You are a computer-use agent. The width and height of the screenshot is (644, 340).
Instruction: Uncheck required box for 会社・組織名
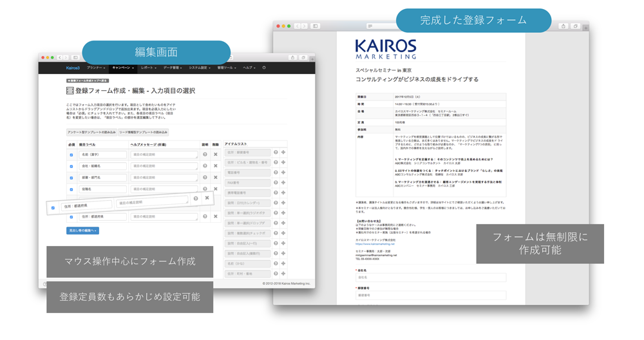pos(71,166)
